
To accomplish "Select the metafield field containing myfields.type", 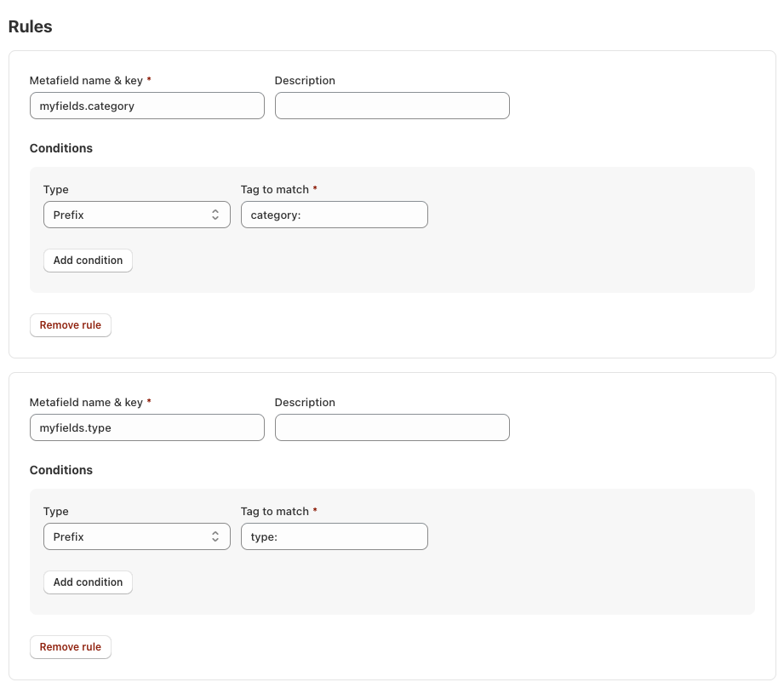I will 146,428.
